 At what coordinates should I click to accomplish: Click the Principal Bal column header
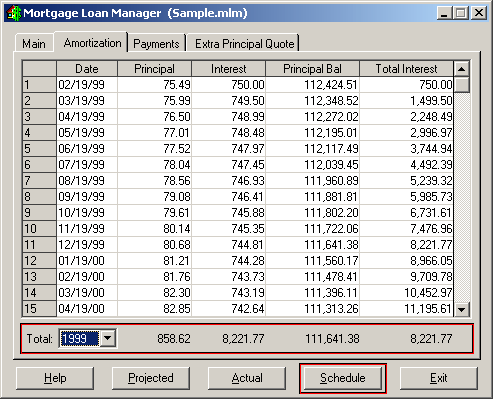tap(312, 69)
